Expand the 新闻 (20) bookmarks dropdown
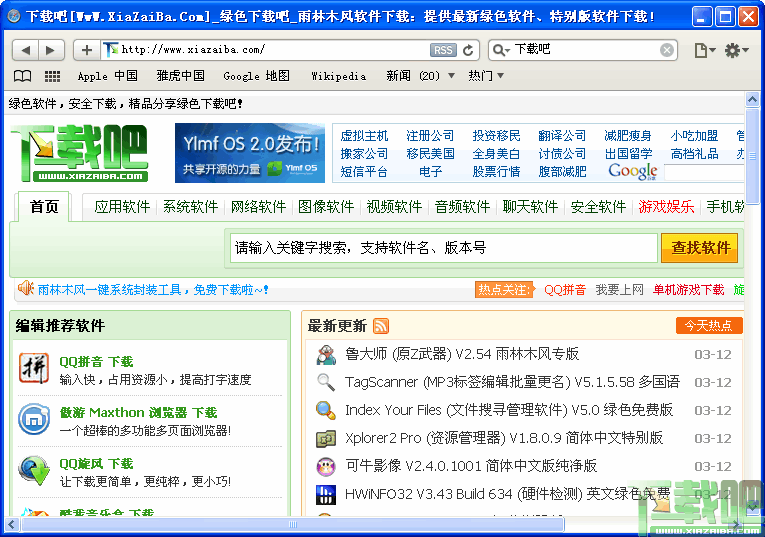This screenshot has width=765, height=537. click(451, 76)
